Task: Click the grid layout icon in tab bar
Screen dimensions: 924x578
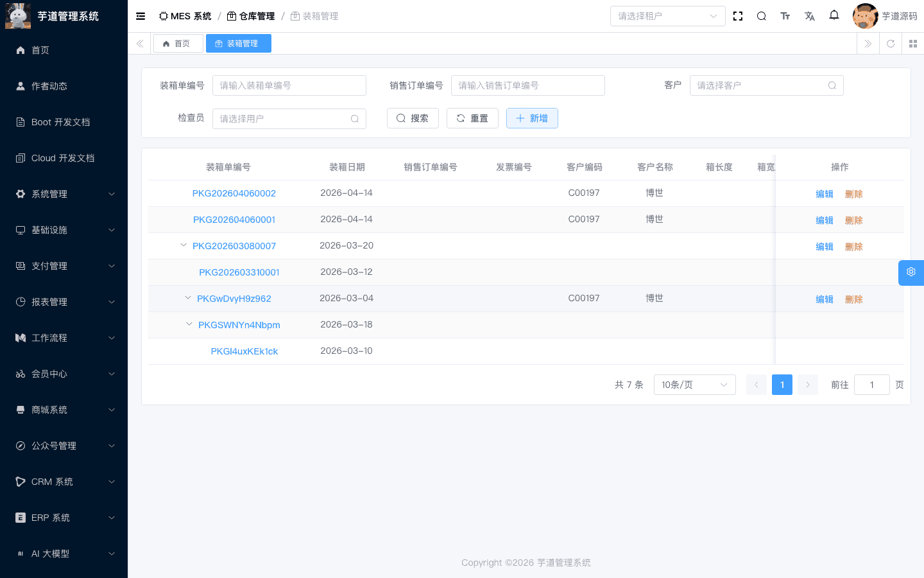Action: coord(913,43)
